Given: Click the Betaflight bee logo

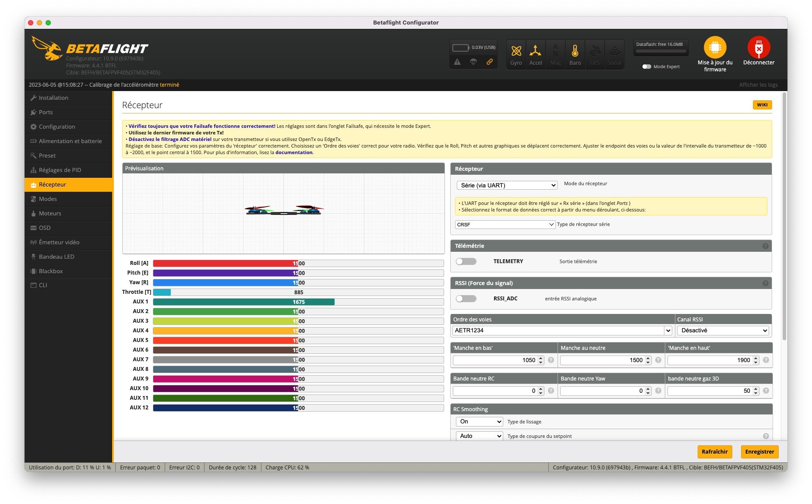Looking at the screenshot, I should [47, 48].
